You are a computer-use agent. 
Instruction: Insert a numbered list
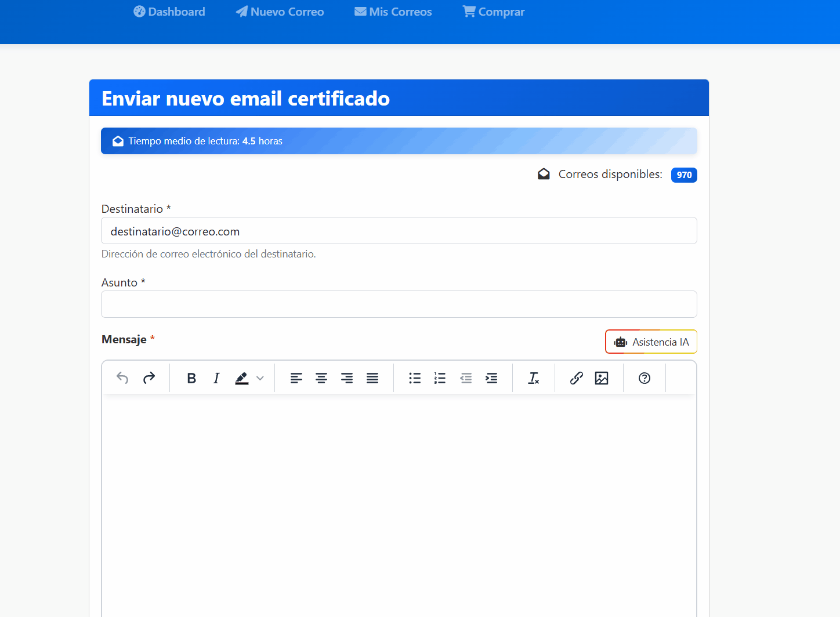click(440, 378)
